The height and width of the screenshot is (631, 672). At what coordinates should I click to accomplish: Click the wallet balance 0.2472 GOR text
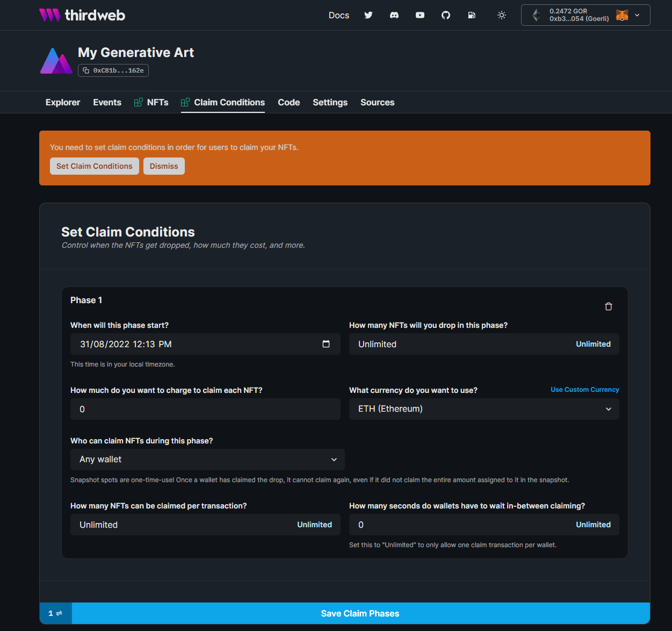[x=568, y=11]
